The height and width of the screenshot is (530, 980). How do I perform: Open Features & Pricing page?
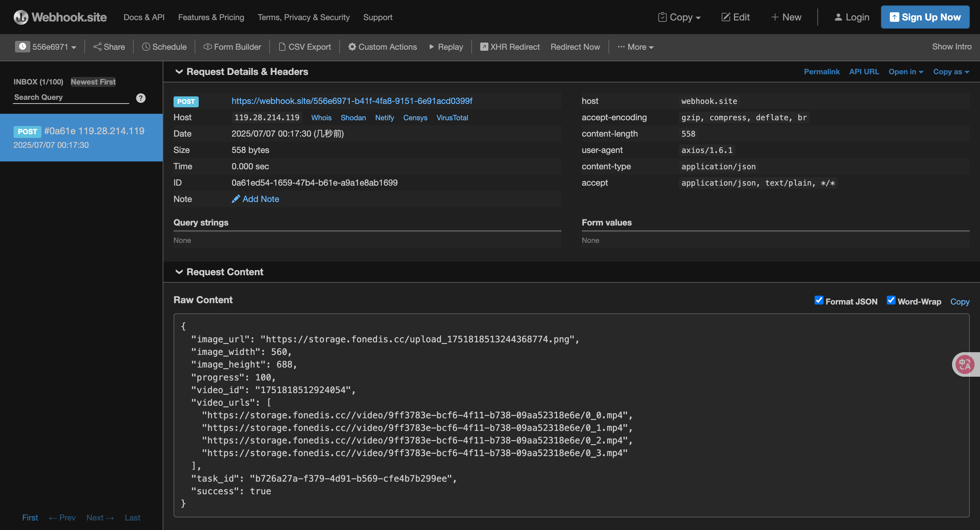[x=211, y=17]
